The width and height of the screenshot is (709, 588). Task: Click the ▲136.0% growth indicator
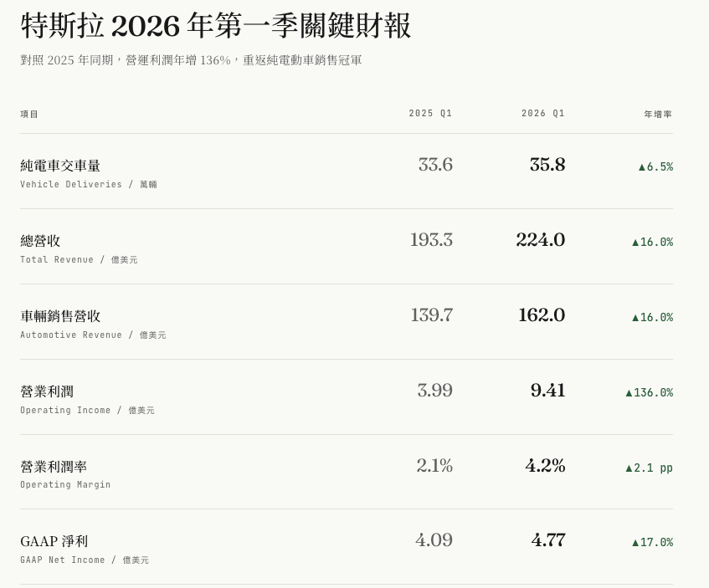click(649, 392)
